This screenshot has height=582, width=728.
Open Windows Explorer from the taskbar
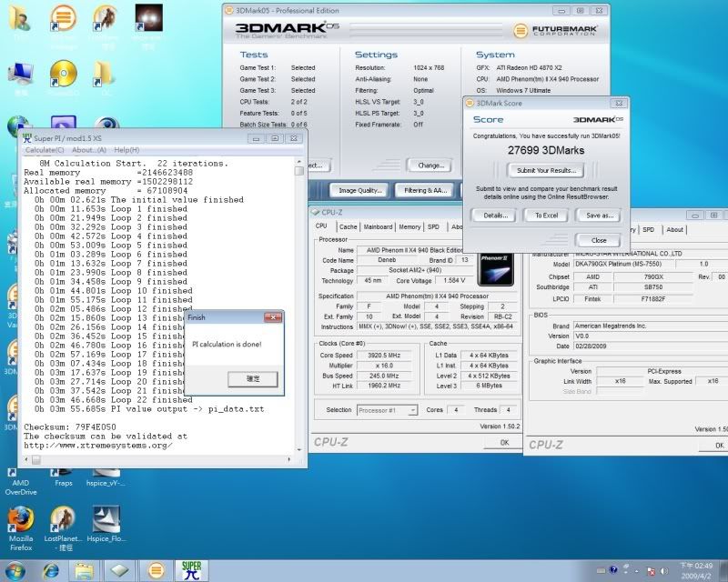click(85, 571)
